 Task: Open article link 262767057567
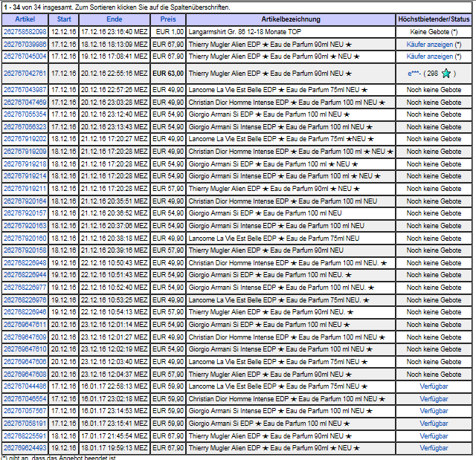[25, 411]
